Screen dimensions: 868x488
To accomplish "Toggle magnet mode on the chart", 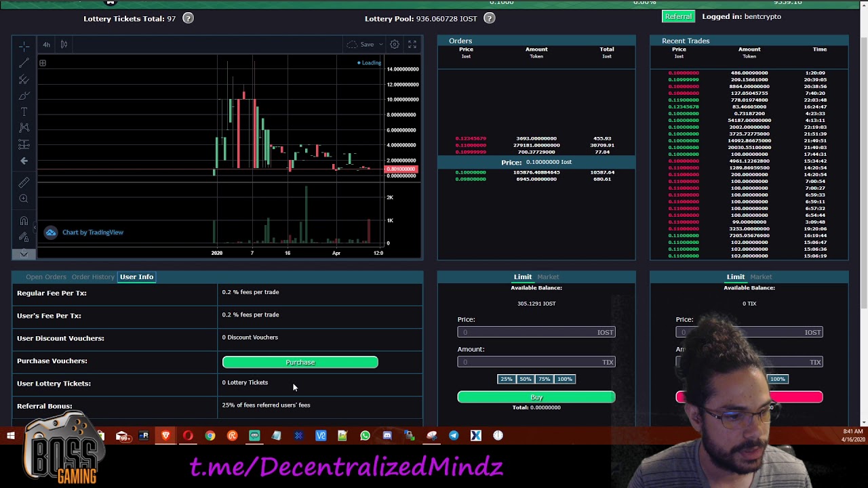I will click(x=24, y=221).
